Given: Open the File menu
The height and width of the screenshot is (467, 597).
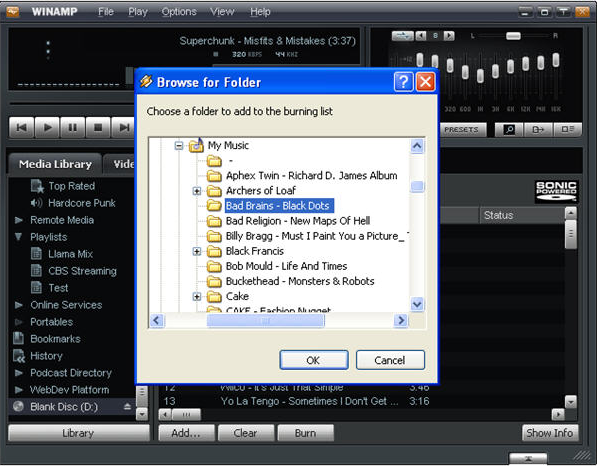Looking at the screenshot, I should [105, 12].
